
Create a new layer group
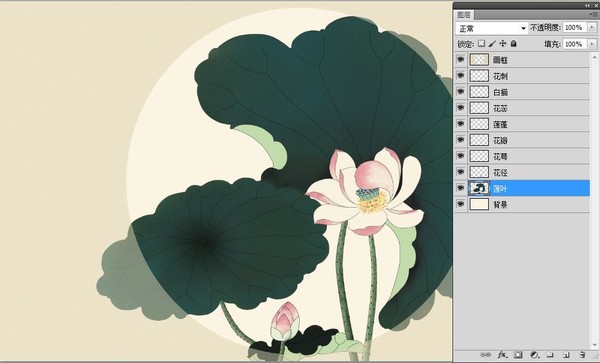point(550,355)
